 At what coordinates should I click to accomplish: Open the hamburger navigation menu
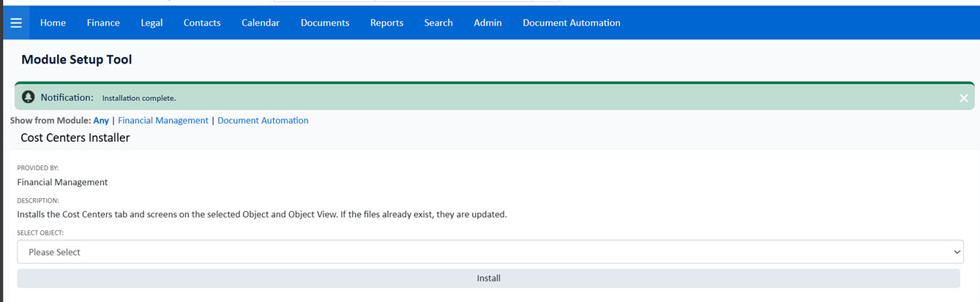coord(16,23)
